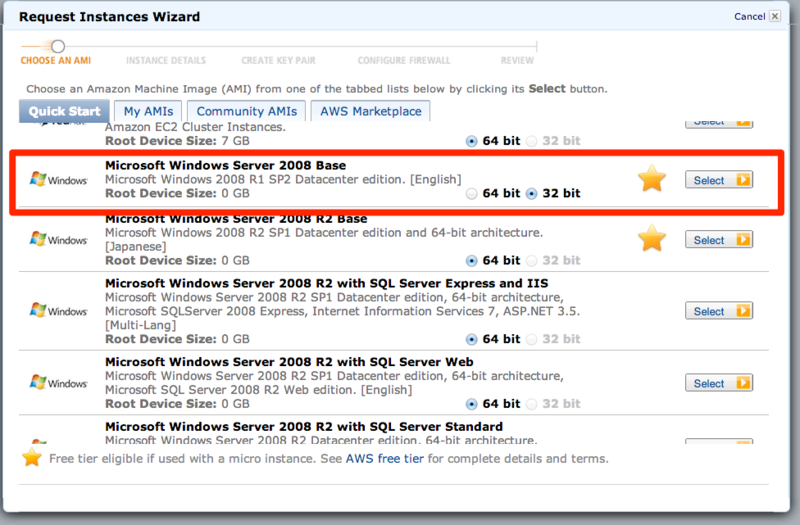Click the Root Device Size: 7 GB text
The image size is (800, 525).
click(178, 141)
